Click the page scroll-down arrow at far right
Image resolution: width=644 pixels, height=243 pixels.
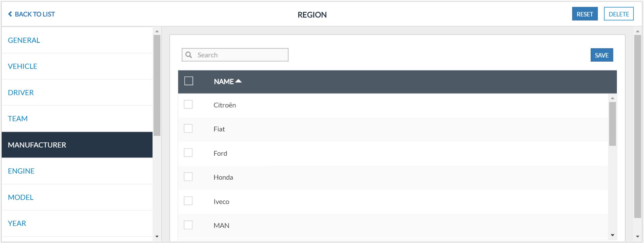638,236
